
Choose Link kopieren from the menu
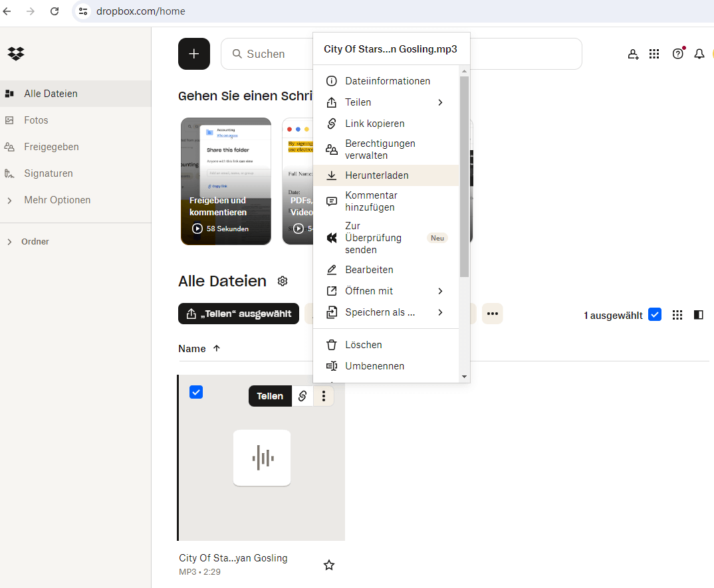click(x=386, y=124)
